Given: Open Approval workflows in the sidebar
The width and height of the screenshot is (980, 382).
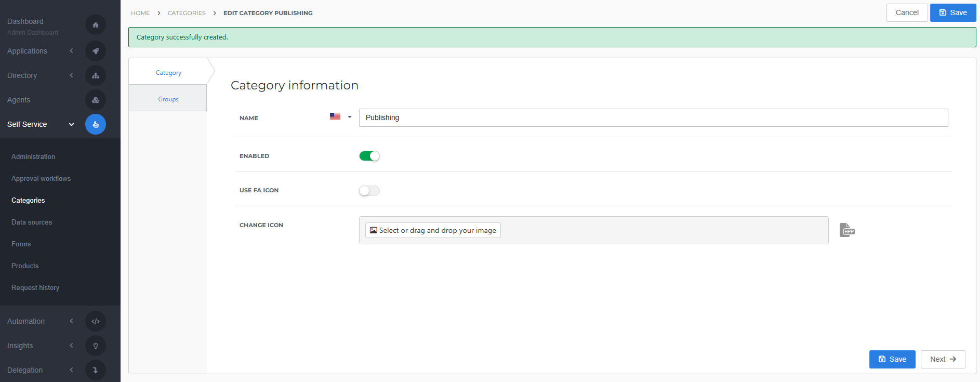Looking at the screenshot, I should 41,178.
